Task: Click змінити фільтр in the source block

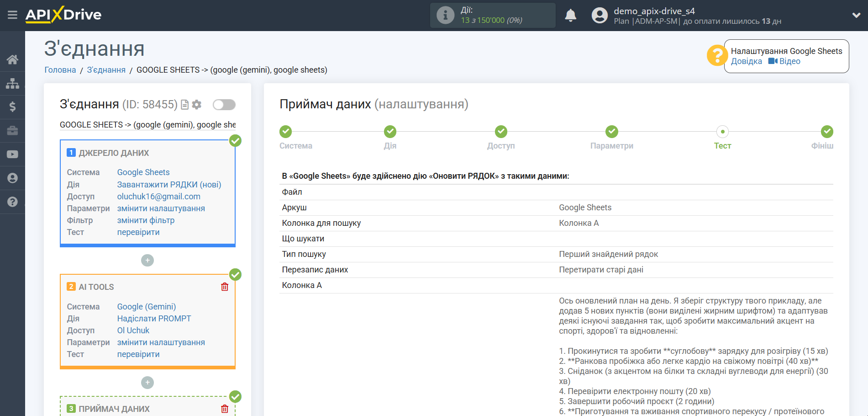Action: (145, 220)
